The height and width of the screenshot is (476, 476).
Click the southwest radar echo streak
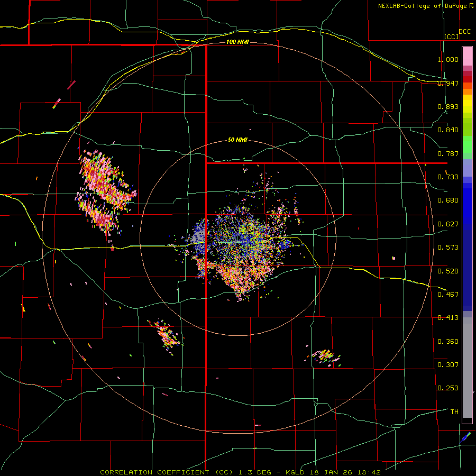click(x=166, y=335)
